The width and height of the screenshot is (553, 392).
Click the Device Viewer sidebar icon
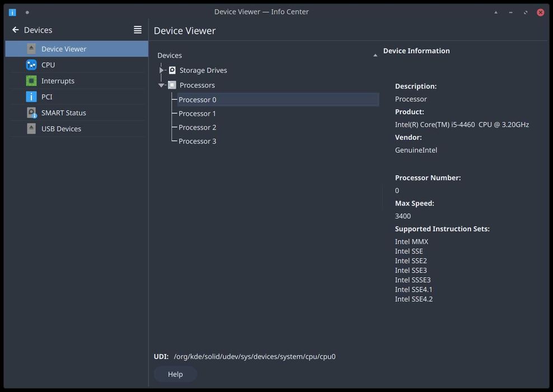click(31, 49)
